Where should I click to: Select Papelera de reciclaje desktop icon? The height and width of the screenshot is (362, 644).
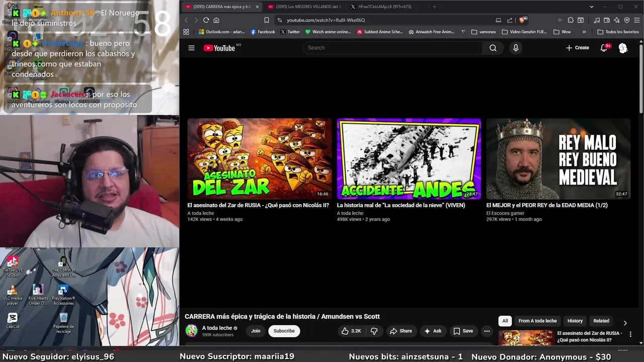(x=63, y=323)
